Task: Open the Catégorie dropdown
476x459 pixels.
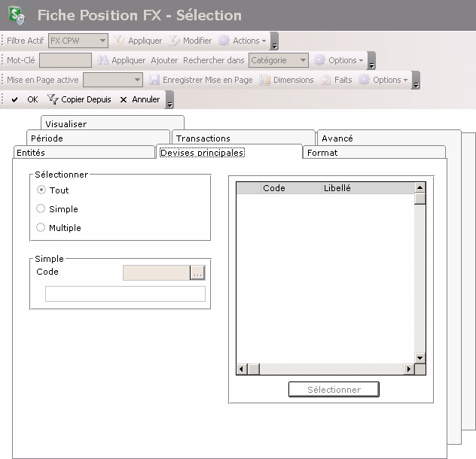Action: coord(302,60)
